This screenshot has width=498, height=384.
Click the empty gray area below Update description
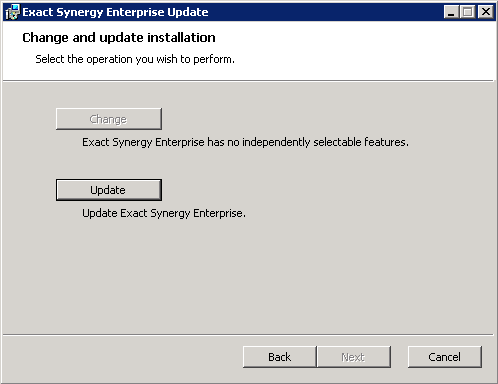coord(248,277)
